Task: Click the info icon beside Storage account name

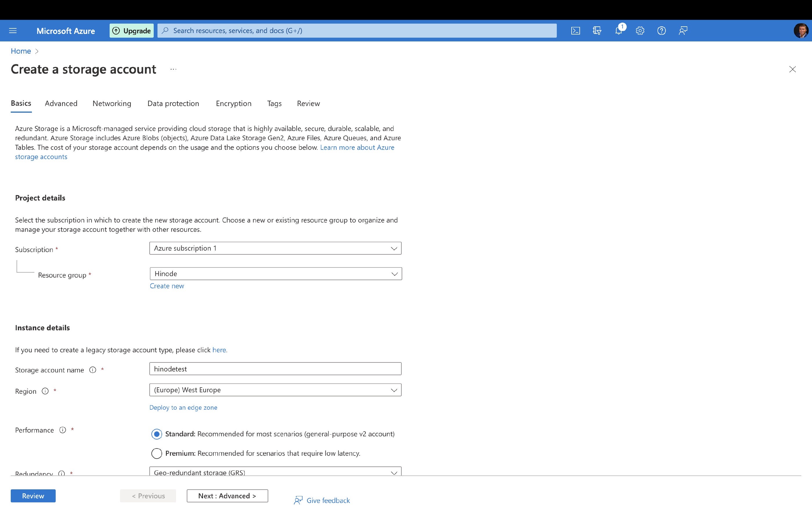Action: pos(93,370)
